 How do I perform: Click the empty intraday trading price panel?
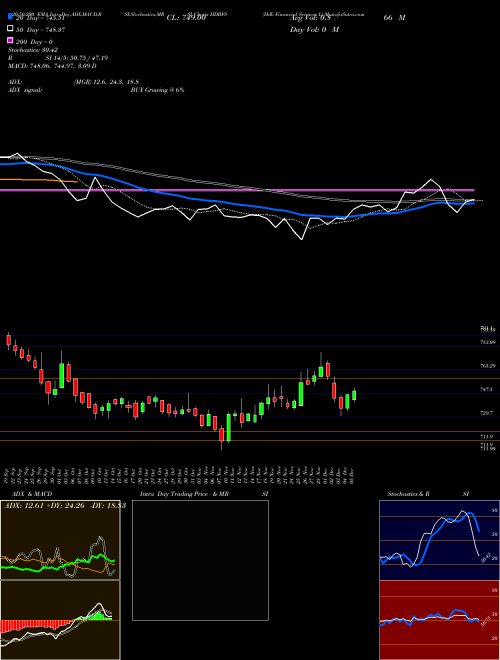tap(200, 560)
